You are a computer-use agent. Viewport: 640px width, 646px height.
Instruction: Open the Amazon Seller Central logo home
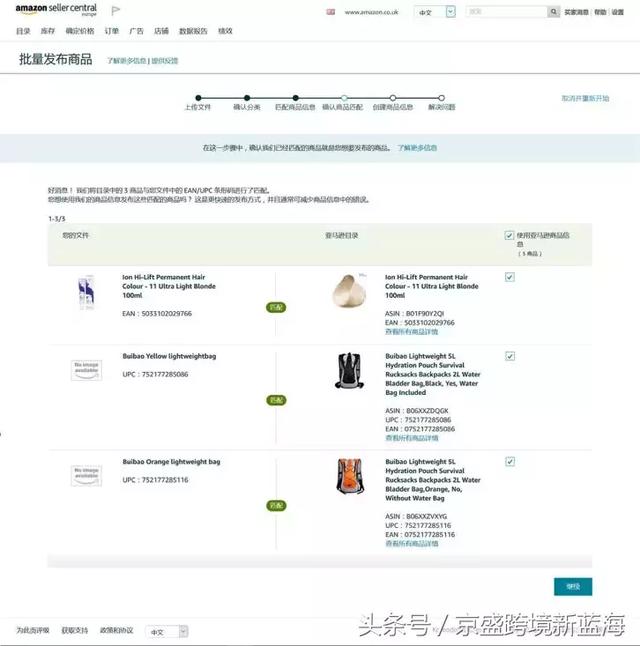pyautogui.click(x=56, y=9)
